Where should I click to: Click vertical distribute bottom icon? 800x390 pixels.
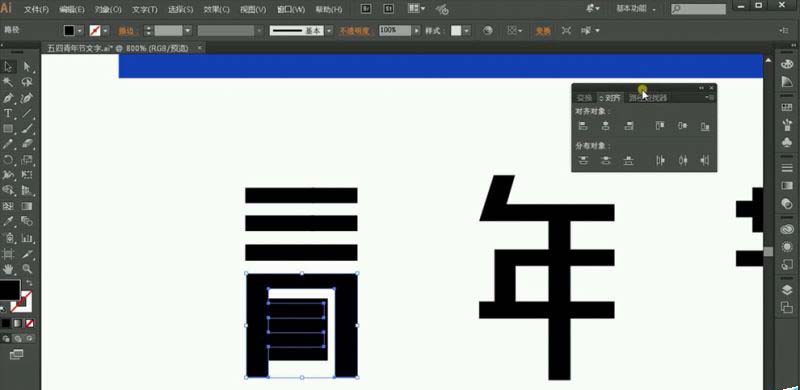pyautogui.click(x=629, y=161)
